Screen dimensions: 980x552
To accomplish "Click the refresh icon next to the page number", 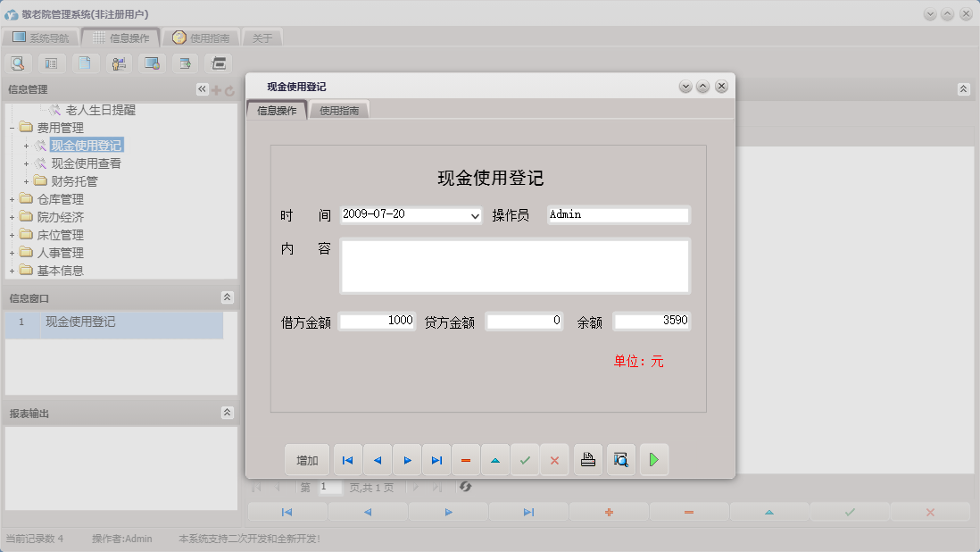I will point(462,487).
